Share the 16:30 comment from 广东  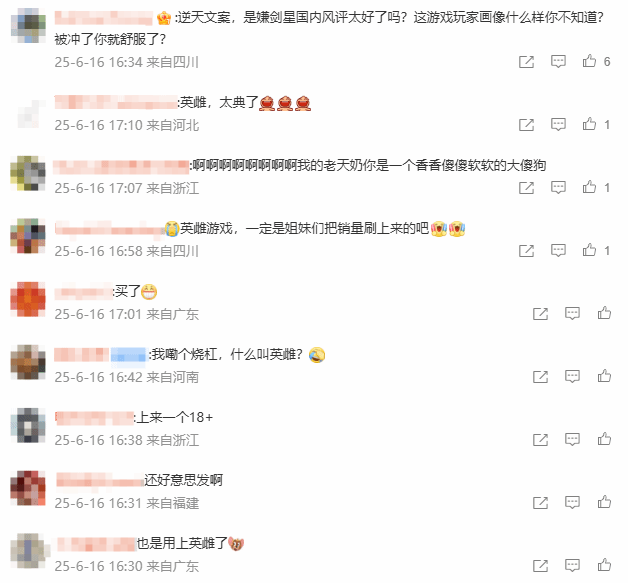[x=540, y=566]
